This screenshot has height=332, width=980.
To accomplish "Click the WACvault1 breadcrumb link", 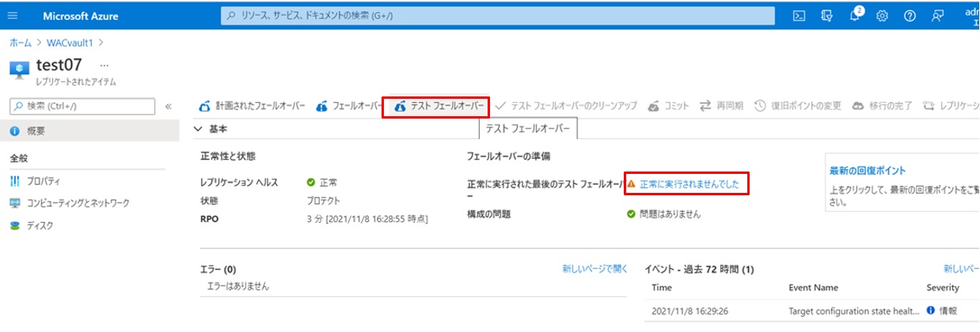I will (x=70, y=41).
